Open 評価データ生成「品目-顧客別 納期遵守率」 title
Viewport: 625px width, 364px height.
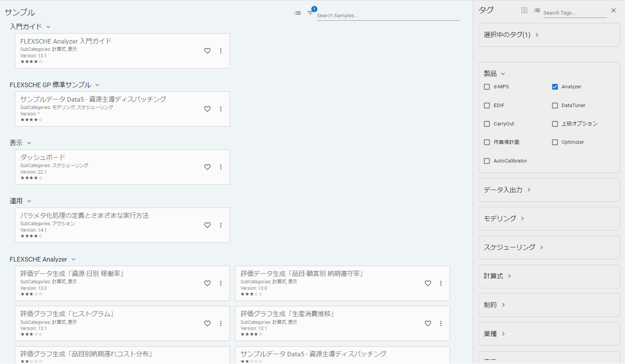[x=302, y=274]
